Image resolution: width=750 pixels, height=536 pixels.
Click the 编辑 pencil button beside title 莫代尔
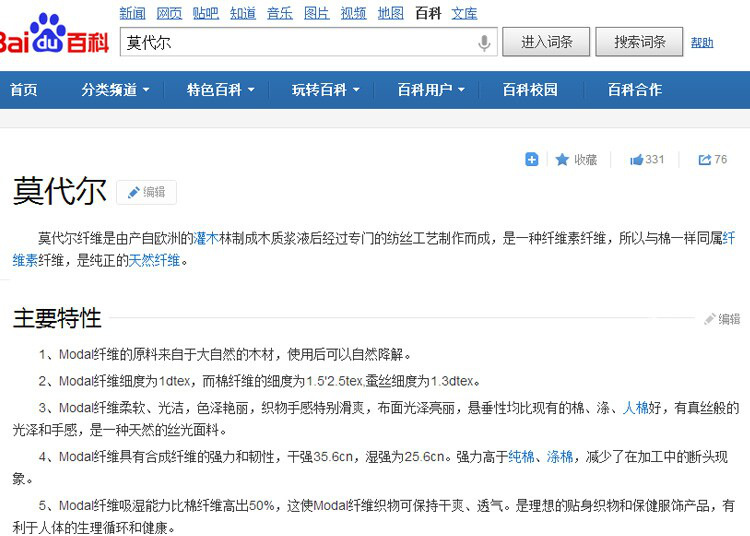[146, 192]
